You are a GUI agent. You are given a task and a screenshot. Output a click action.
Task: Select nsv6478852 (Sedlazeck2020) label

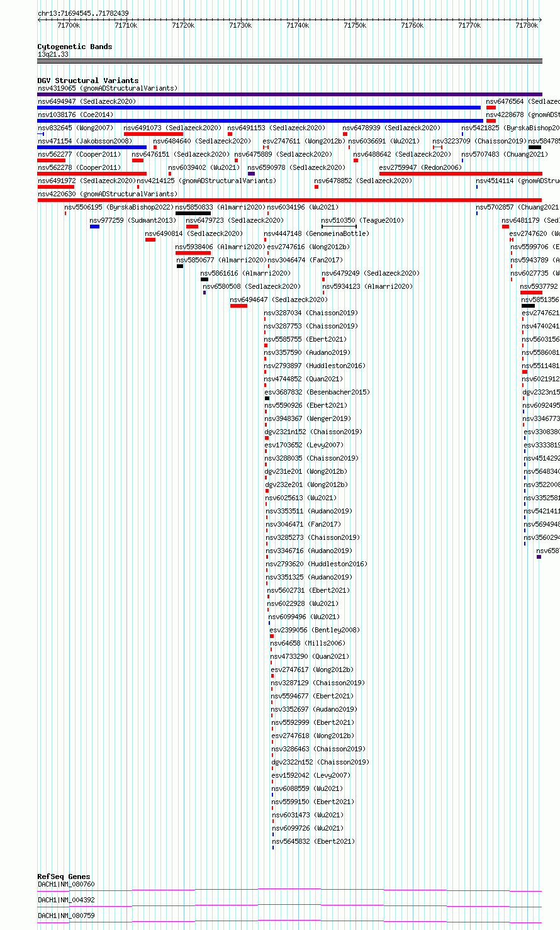point(363,181)
